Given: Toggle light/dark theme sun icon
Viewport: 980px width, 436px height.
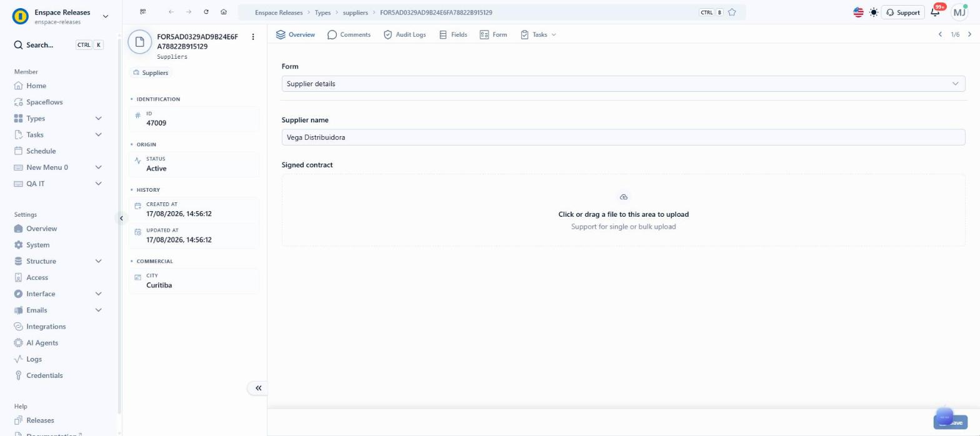Looking at the screenshot, I should [874, 12].
